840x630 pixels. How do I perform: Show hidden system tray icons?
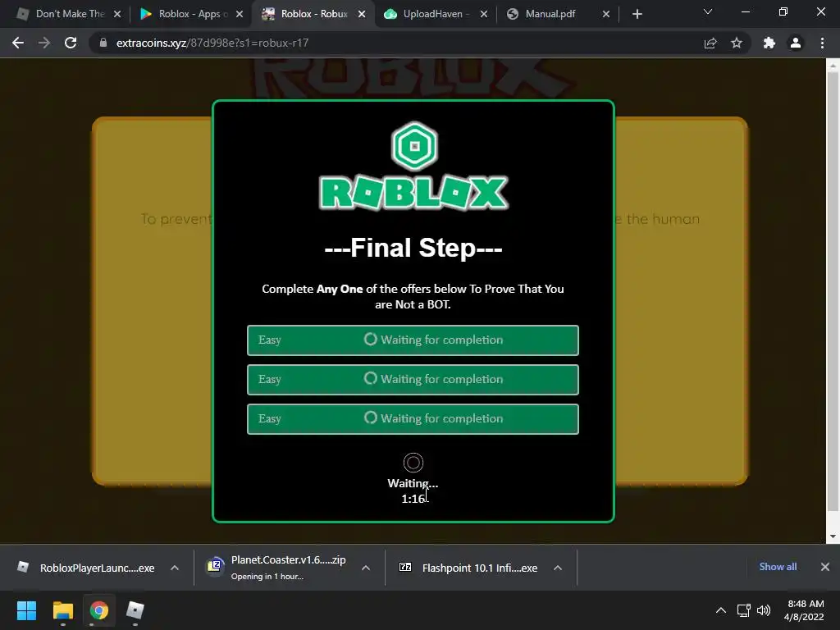click(x=721, y=610)
